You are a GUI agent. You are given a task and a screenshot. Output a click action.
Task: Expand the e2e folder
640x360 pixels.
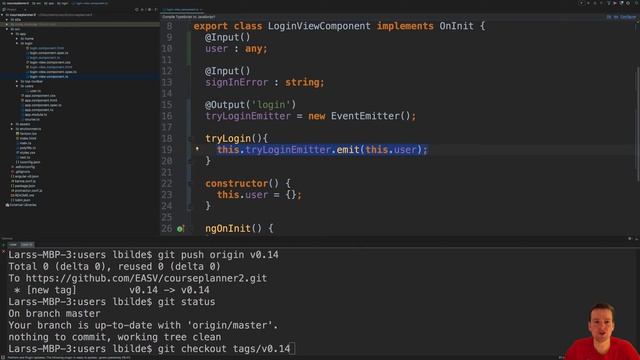pos(7,20)
